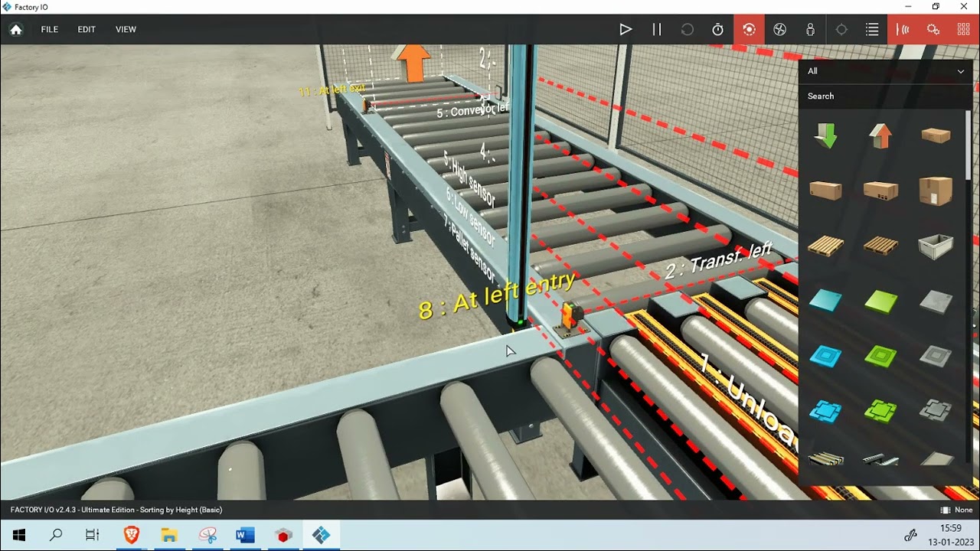Toggle actuator tags gears icon
This screenshot has height=551, width=980.
[x=933, y=29]
